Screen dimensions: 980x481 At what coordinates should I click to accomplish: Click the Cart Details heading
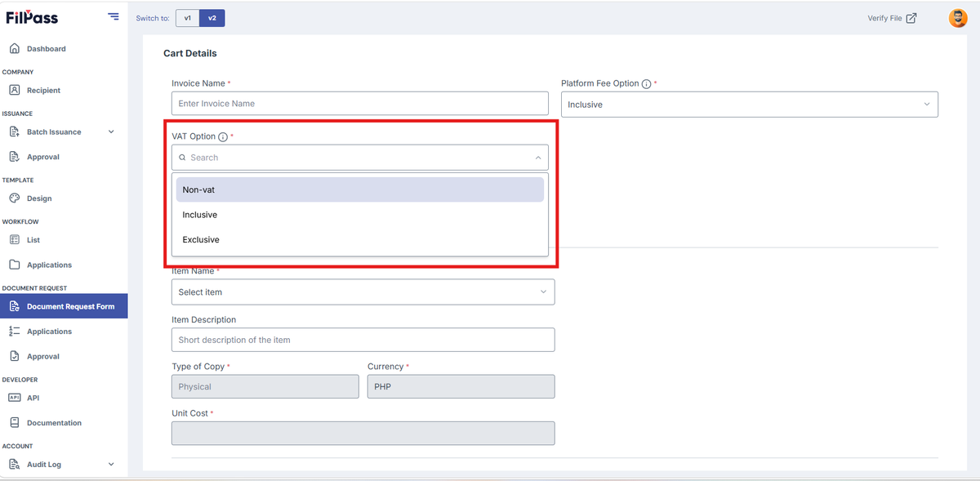(x=190, y=54)
